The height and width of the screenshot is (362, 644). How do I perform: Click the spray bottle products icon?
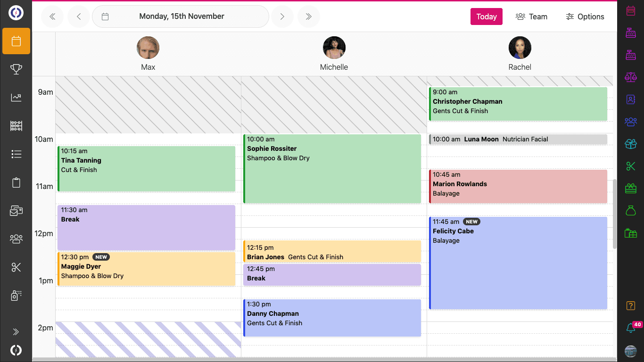pos(16,296)
